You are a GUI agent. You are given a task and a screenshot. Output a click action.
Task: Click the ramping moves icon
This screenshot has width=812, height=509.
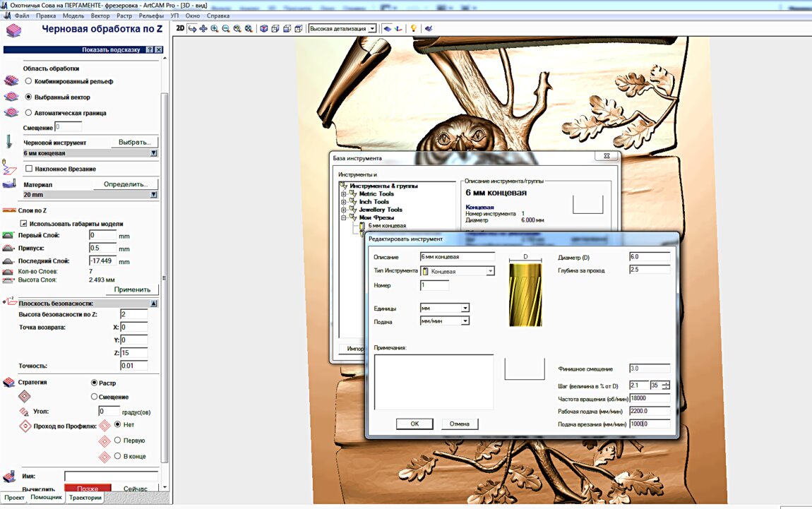[x=9, y=167]
